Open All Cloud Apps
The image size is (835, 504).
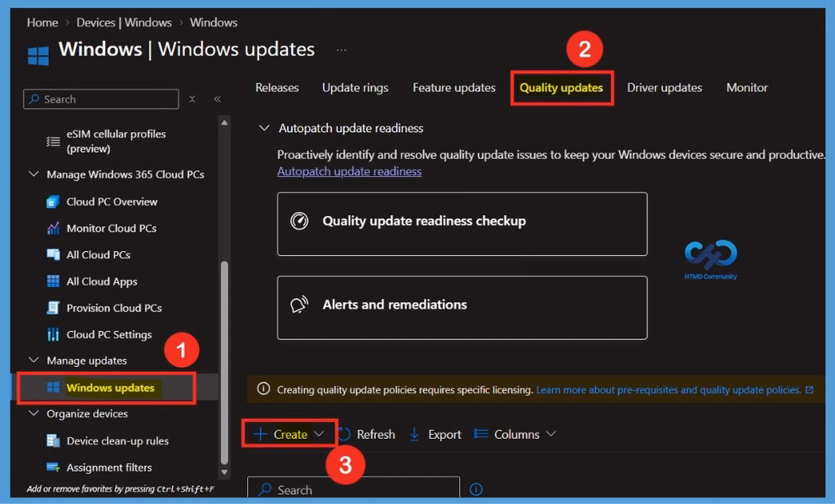tap(102, 281)
